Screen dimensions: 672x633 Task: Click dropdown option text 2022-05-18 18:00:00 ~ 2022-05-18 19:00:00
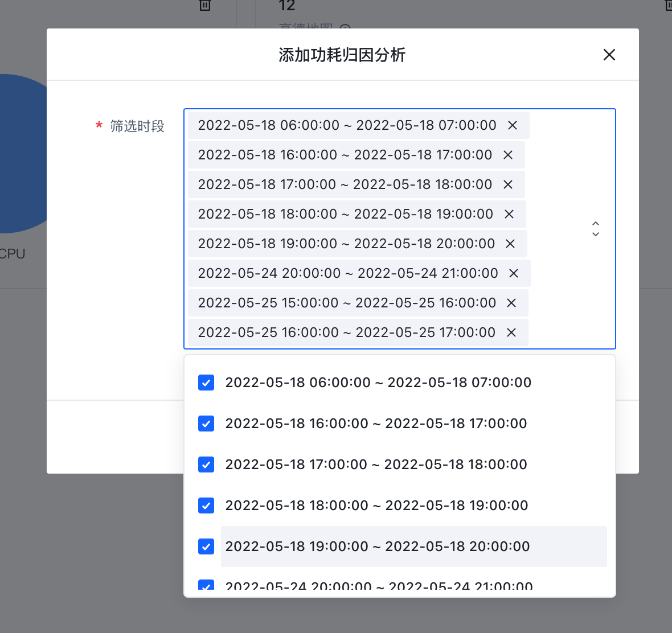376,505
